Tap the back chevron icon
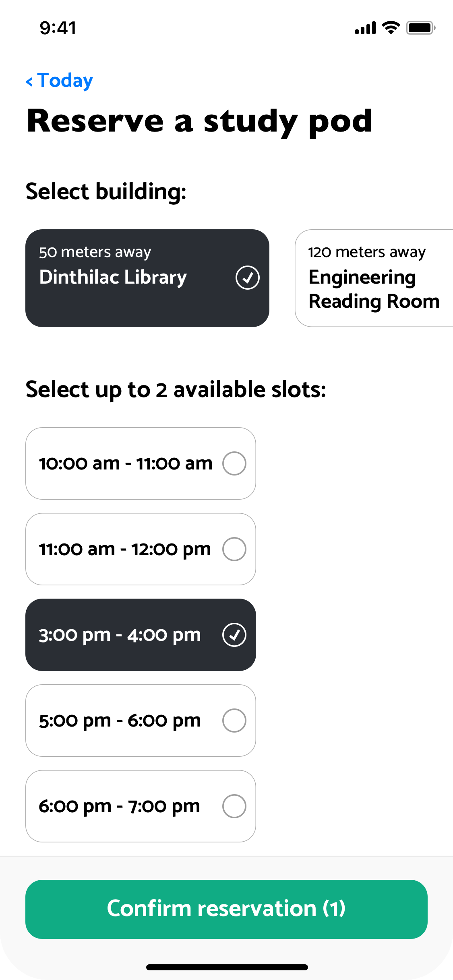The height and width of the screenshot is (980, 453). (x=29, y=82)
